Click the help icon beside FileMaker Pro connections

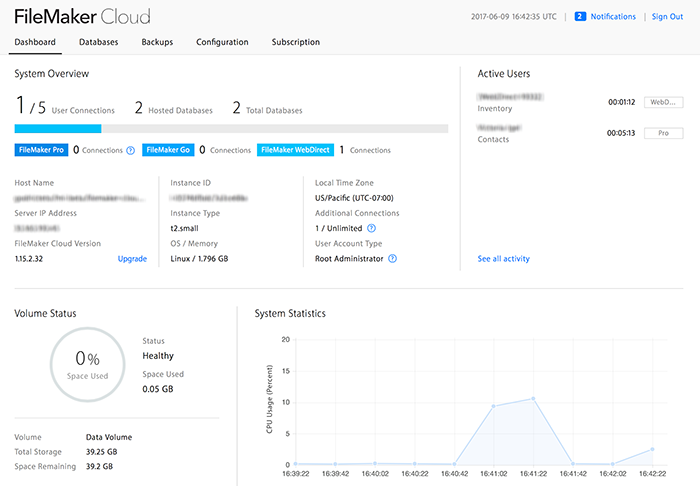tap(131, 150)
